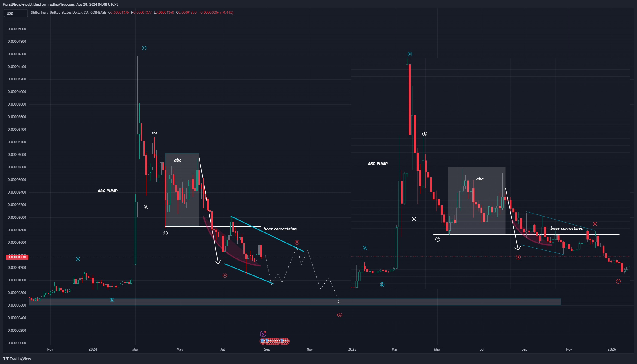Click the purple lightning event icon

coord(263,334)
